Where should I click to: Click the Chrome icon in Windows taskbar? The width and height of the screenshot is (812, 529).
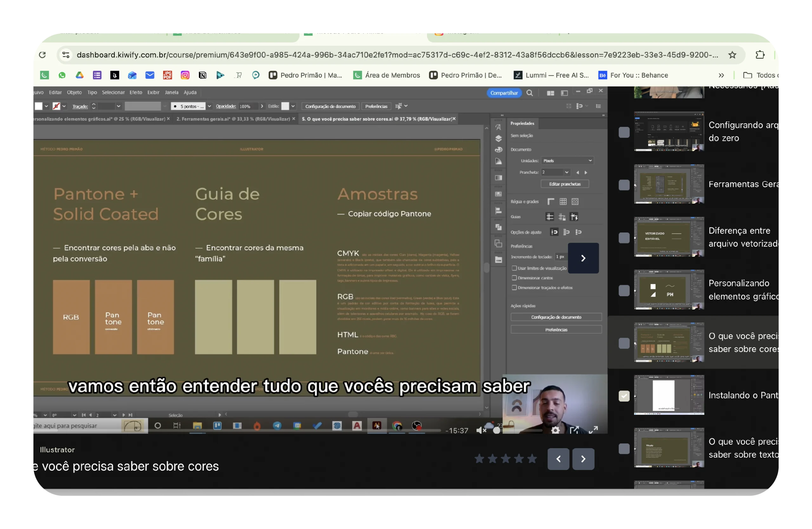pos(397,426)
